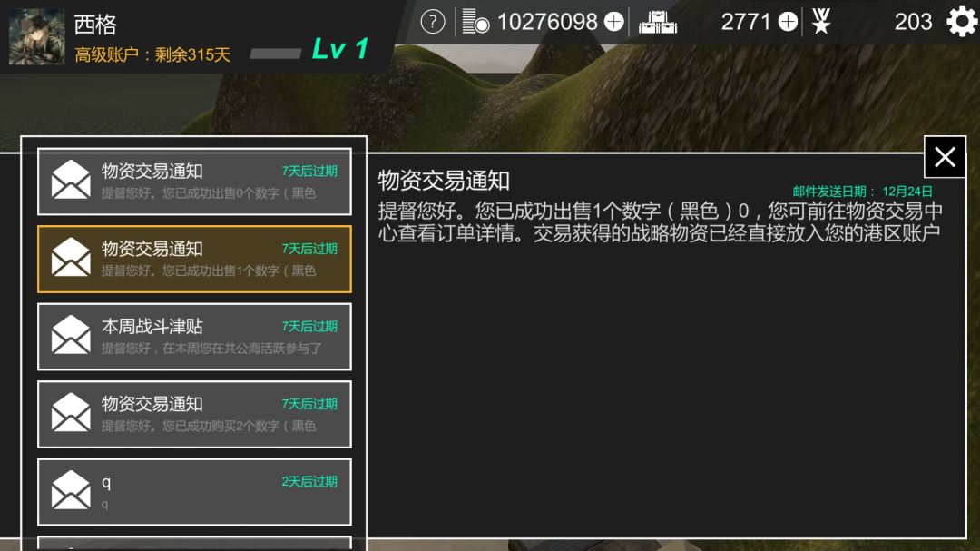980x551 pixels.
Task: Click the player name 西格
Action: point(95,25)
